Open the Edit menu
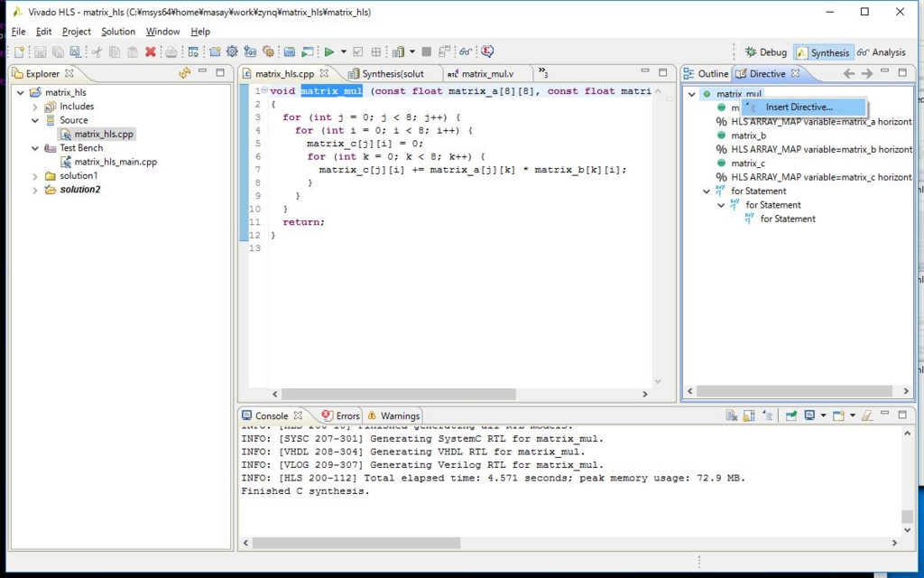The image size is (924, 578). [43, 32]
